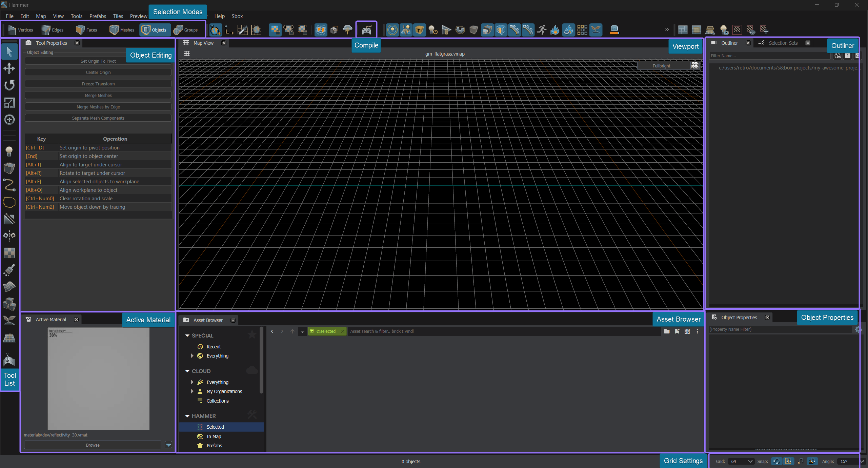Select the checkerboard Texture tool
868x468 pixels.
pyautogui.click(x=9, y=253)
